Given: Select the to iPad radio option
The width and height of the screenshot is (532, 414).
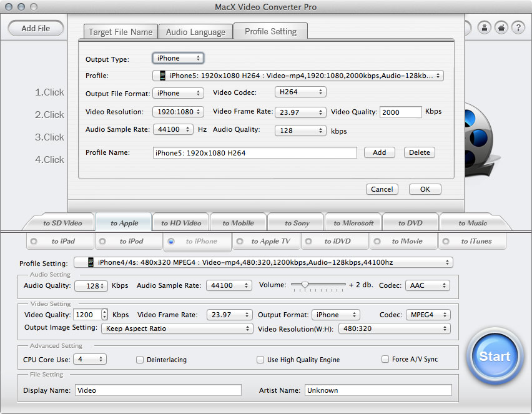Looking at the screenshot, I should tap(34, 241).
